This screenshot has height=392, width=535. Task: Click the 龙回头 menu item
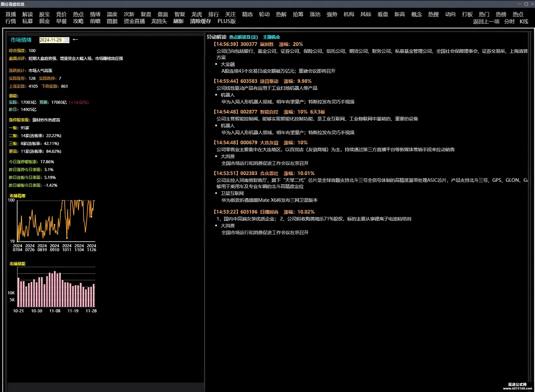point(159,21)
